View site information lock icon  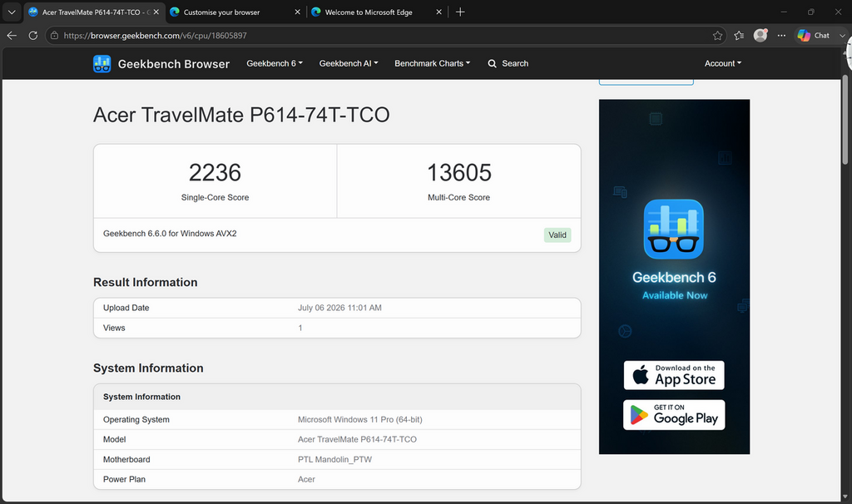coord(54,35)
